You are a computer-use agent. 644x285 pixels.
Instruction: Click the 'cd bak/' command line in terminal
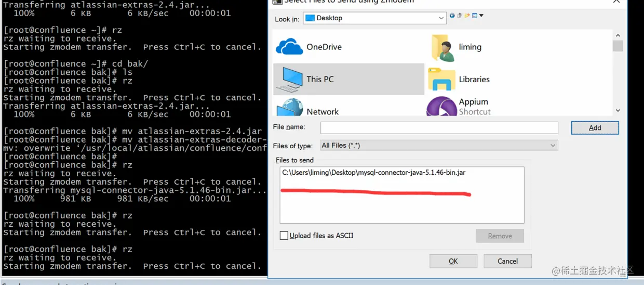pyautogui.click(x=76, y=63)
